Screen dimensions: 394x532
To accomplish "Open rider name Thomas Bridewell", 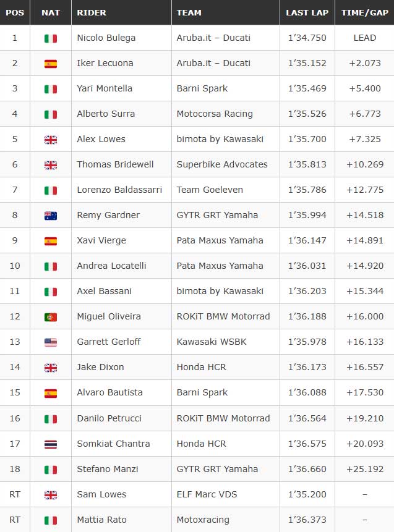I will tap(115, 164).
